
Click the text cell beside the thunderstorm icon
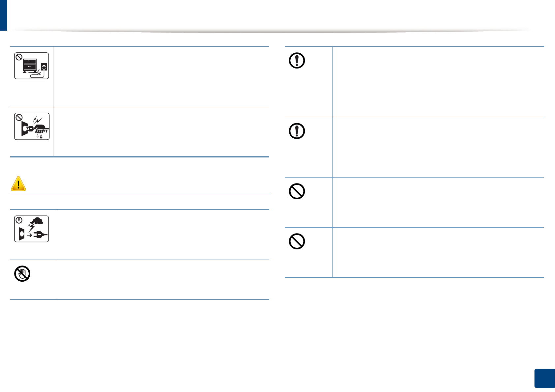click(x=163, y=235)
